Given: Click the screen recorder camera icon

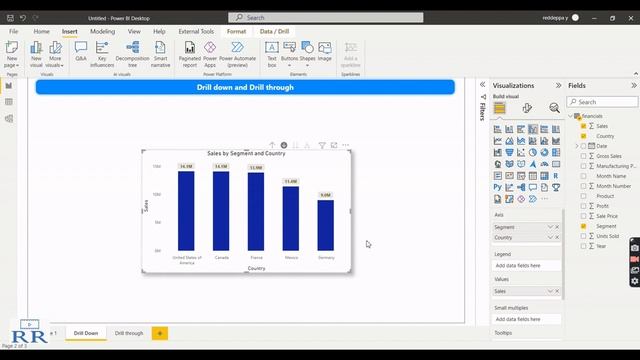Looking at the screenshot, I should tap(634, 248).
